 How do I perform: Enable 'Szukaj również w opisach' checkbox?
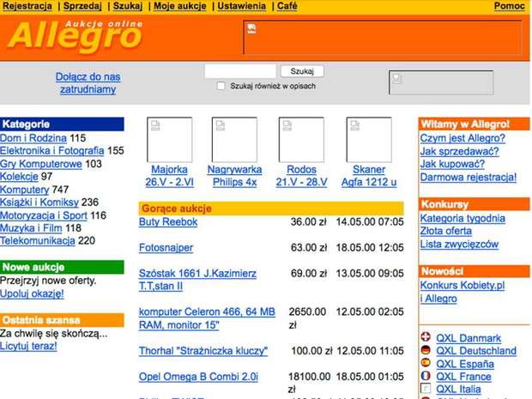[221, 86]
